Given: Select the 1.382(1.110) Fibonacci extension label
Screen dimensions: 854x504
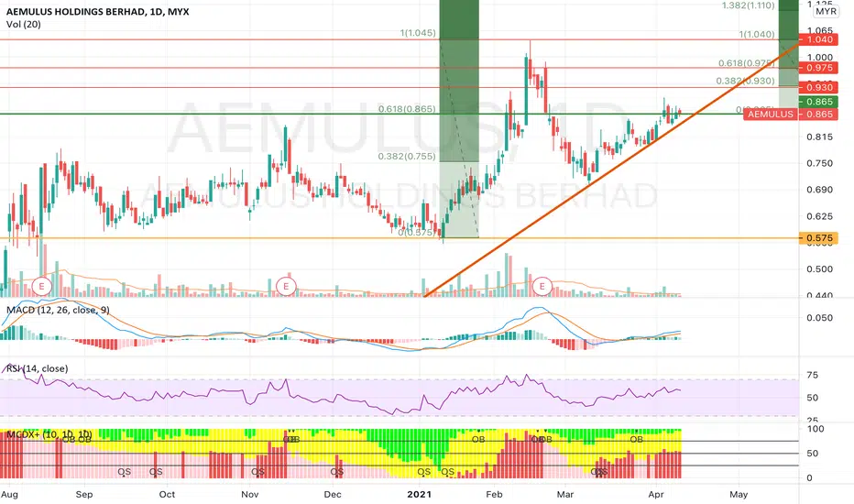Looking at the screenshot, I should pos(748,5).
